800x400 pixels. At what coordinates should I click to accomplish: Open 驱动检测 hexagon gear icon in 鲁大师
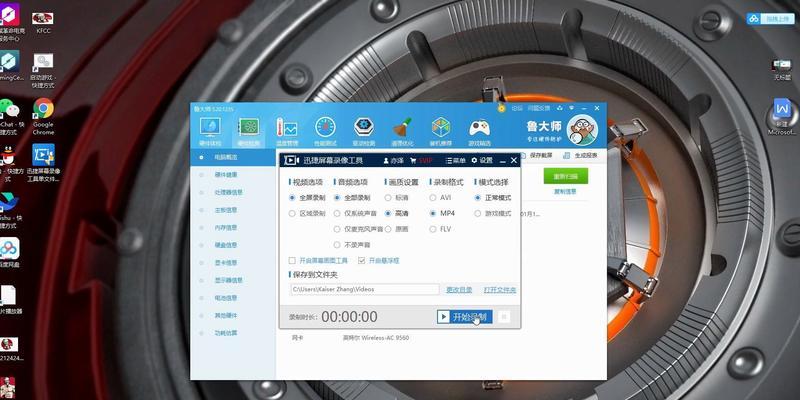click(x=364, y=127)
